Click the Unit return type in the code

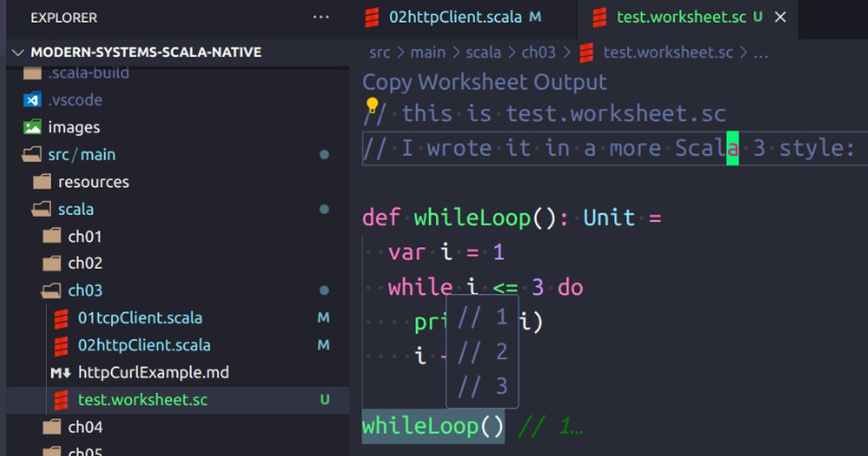pyautogui.click(x=609, y=218)
